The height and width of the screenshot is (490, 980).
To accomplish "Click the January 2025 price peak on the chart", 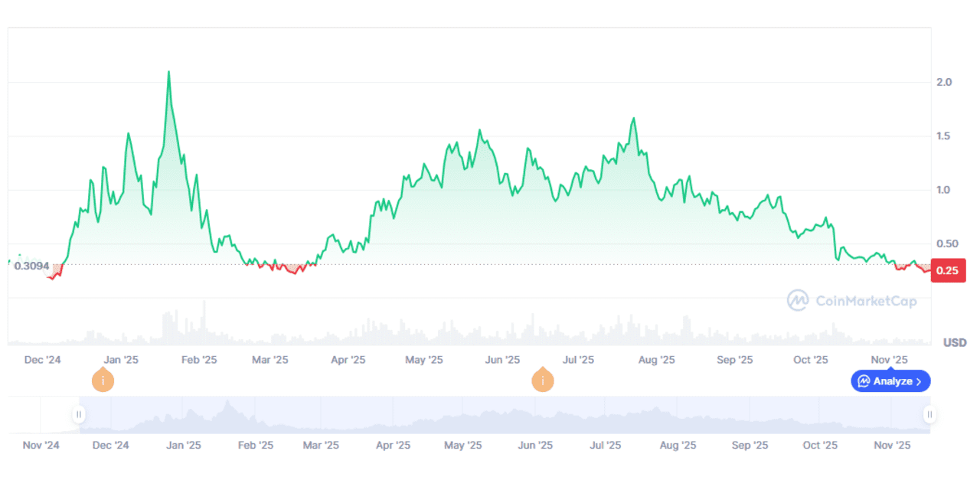I will (169, 71).
